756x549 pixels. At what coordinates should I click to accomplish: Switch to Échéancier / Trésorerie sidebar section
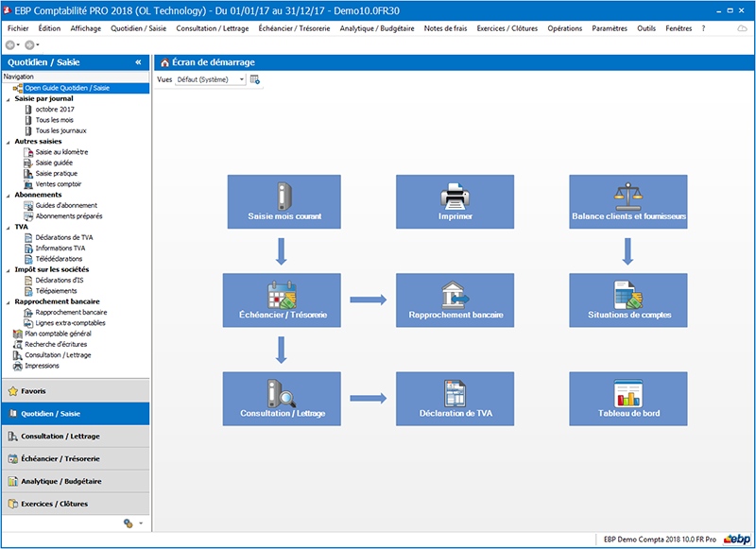[x=76, y=459]
